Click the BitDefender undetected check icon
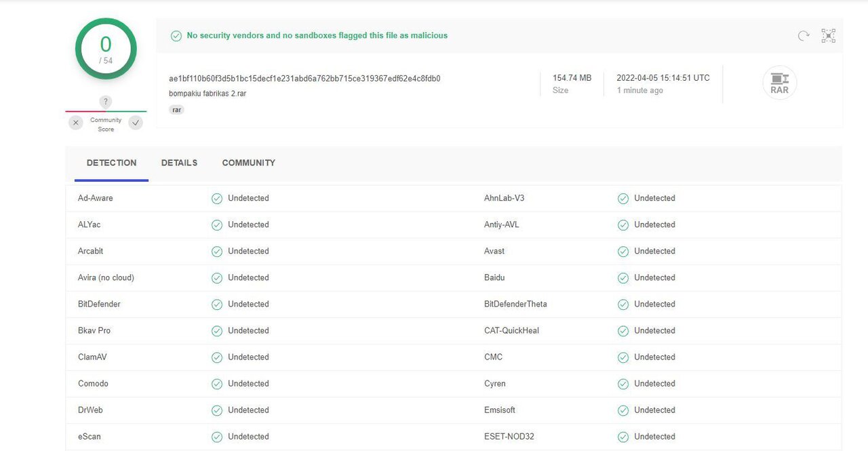 [x=217, y=305]
